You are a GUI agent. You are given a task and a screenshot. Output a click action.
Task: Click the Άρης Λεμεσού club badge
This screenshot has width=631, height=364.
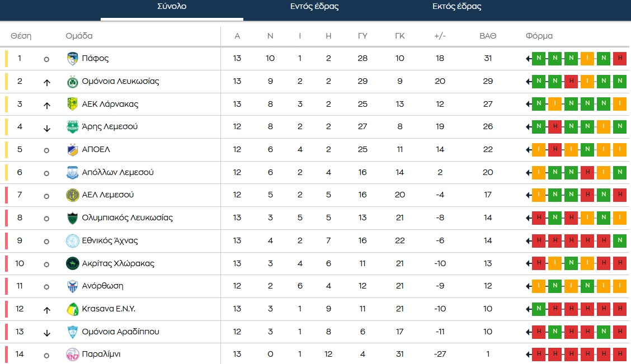(72, 126)
